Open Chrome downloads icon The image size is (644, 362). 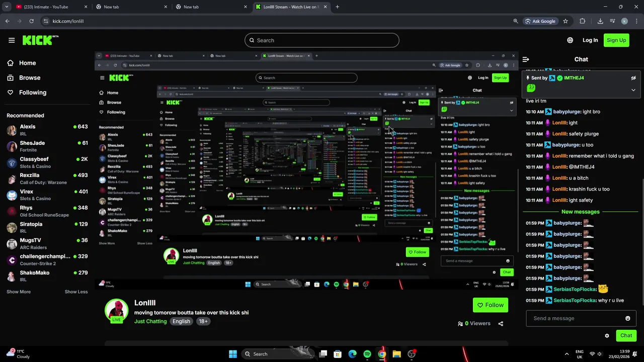coord(600,21)
